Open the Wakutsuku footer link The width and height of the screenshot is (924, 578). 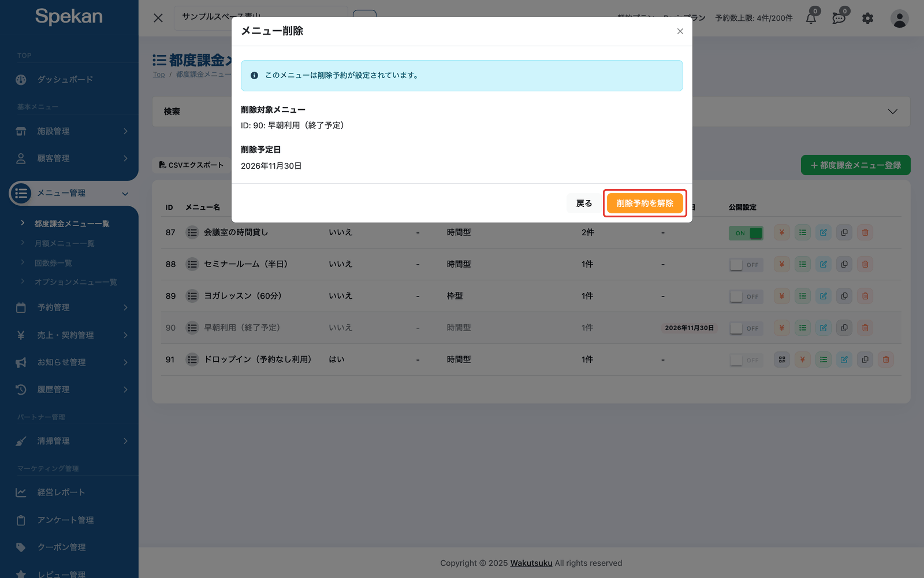(531, 563)
